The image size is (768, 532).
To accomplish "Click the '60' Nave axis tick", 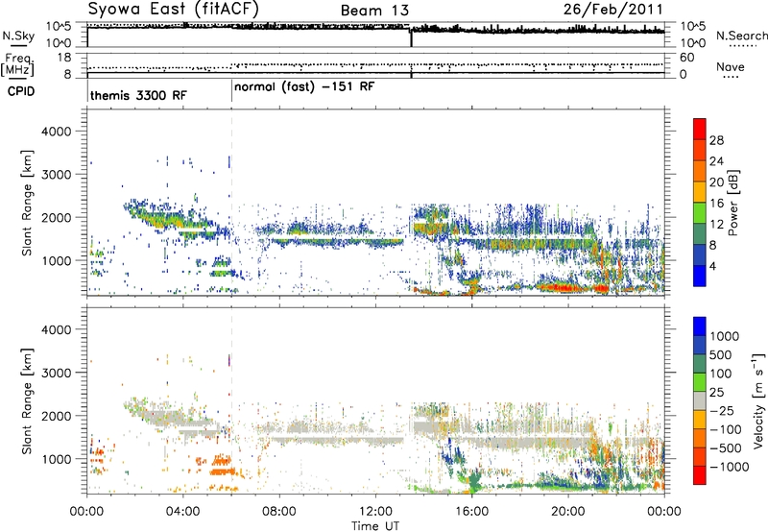I will pos(687,58).
